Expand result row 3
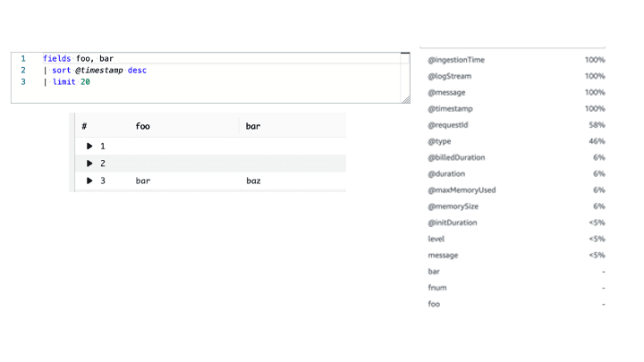The height and width of the screenshot is (362, 644). 89,181
